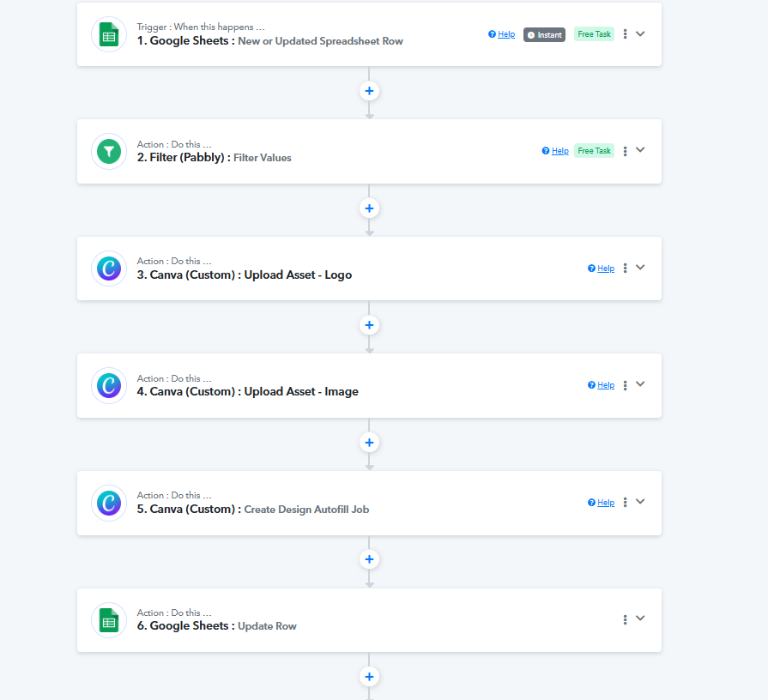The image size is (768, 700).
Task: Expand the Upload Asset - Image step
Action: tap(640, 383)
